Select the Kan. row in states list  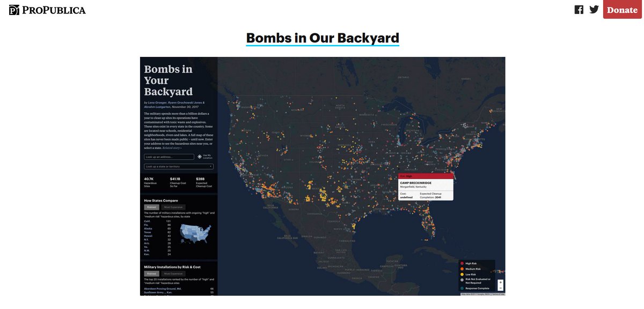click(x=157, y=254)
